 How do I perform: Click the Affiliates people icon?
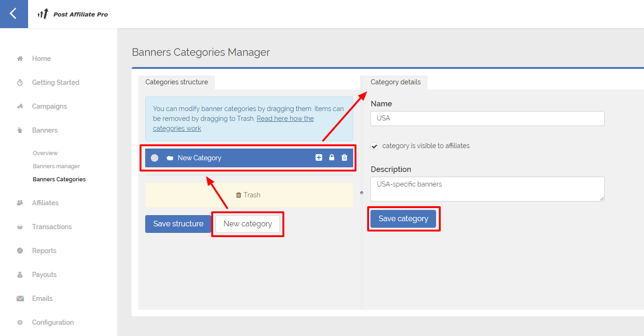pos(20,203)
